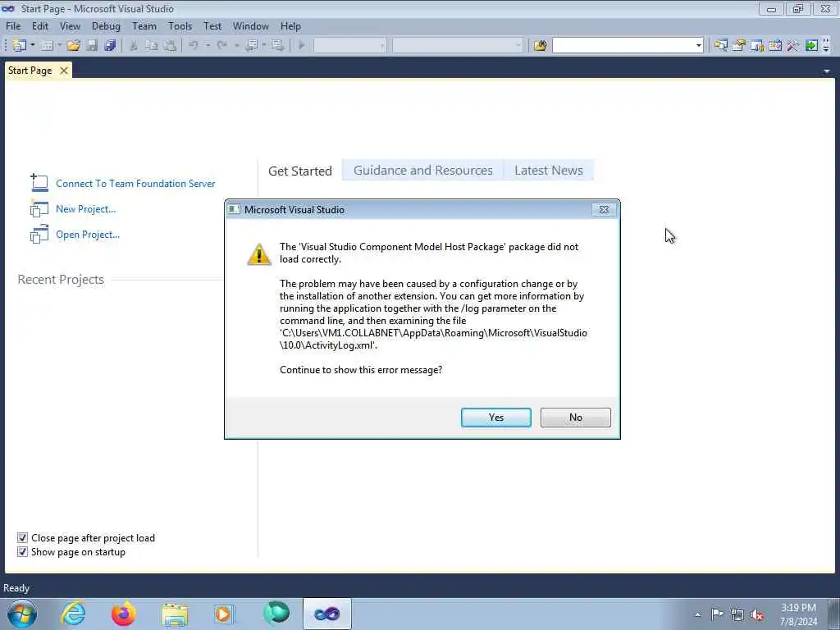Click the New Project... link
This screenshot has width=840, height=630.
click(x=85, y=209)
